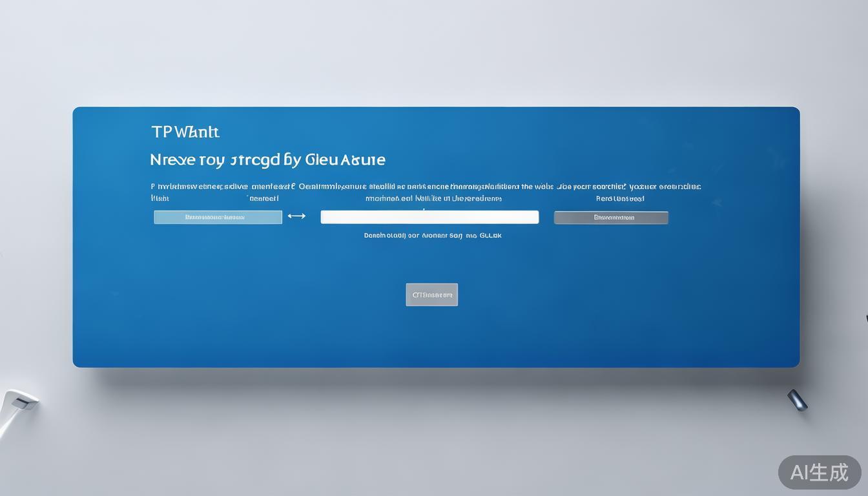Click the dark object at the far right edge
This screenshot has width=868, height=496.
coord(865,318)
